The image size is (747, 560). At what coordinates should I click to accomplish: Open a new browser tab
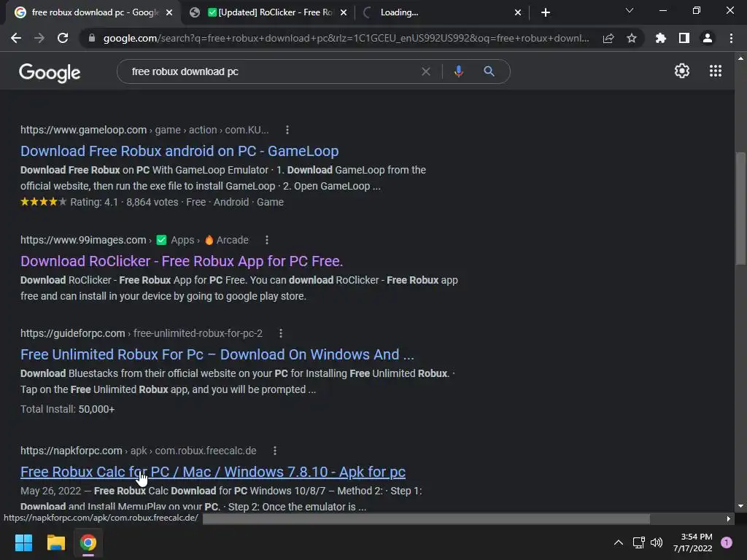tap(546, 12)
